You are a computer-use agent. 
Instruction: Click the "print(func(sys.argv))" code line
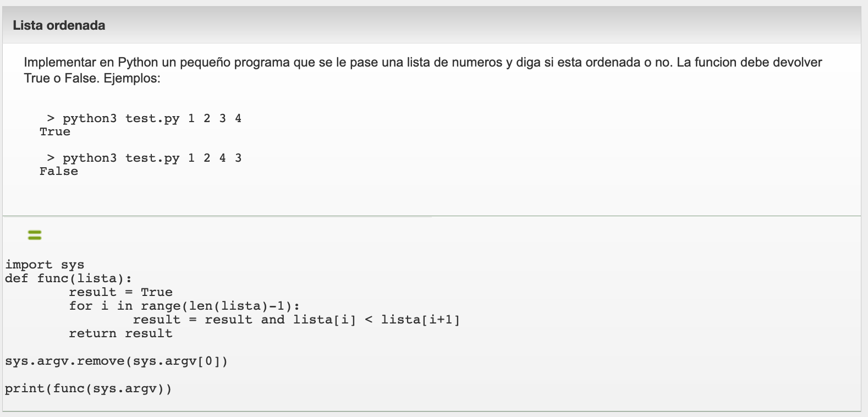88,389
